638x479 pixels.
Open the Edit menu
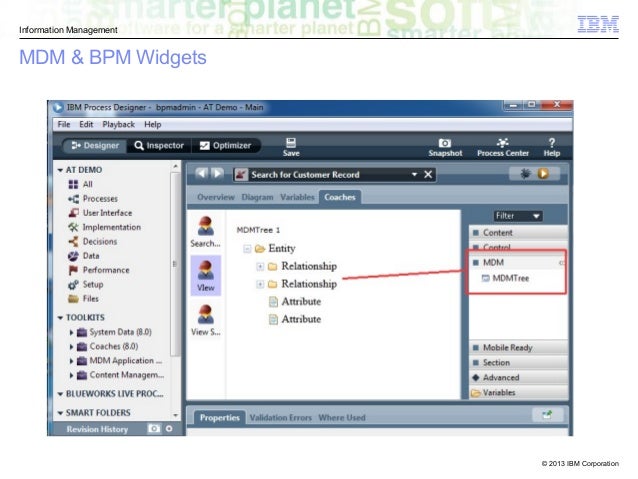[x=86, y=125]
